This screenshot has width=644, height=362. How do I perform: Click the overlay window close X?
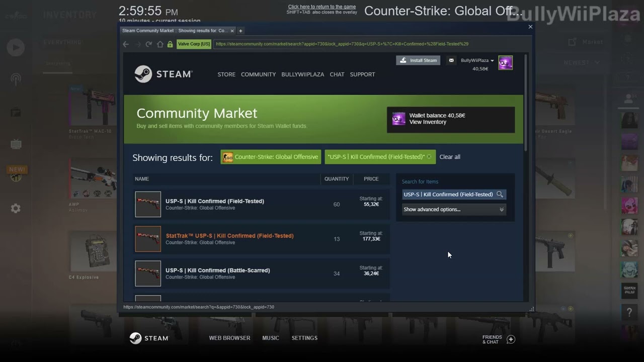point(530,27)
